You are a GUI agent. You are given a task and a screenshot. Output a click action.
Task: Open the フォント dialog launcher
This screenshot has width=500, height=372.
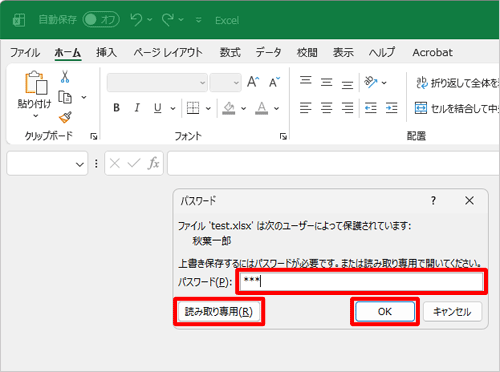[283, 136]
